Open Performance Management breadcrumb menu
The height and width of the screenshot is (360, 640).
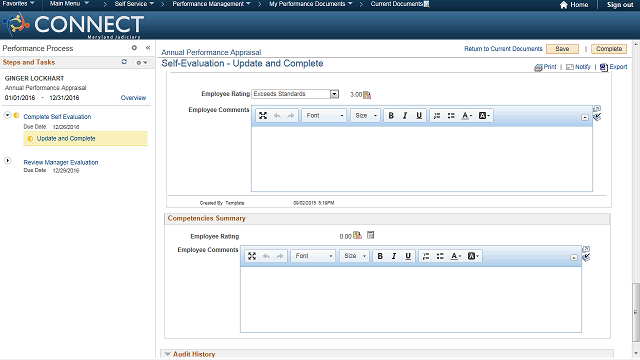point(211,4)
